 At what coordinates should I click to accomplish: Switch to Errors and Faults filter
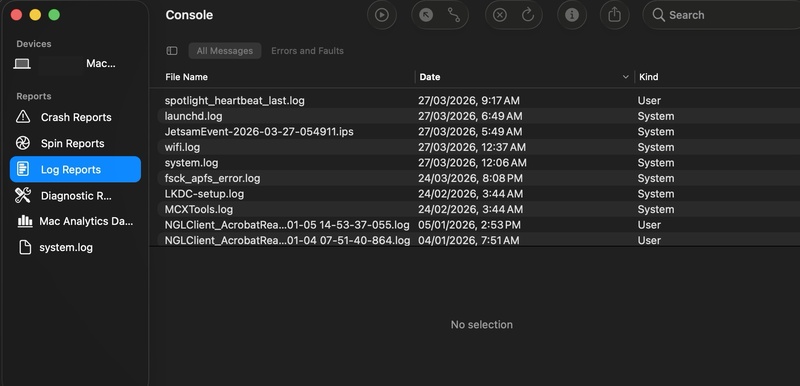tap(307, 50)
